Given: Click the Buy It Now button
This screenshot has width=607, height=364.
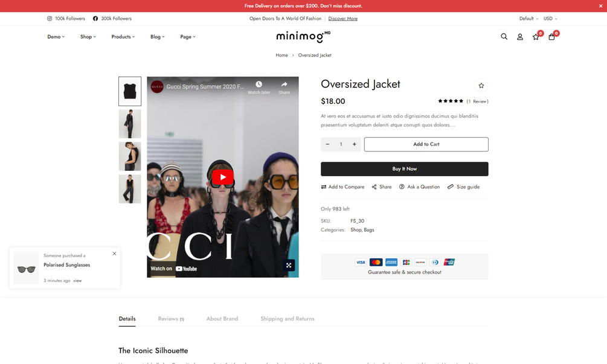Looking at the screenshot, I should click(405, 169).
